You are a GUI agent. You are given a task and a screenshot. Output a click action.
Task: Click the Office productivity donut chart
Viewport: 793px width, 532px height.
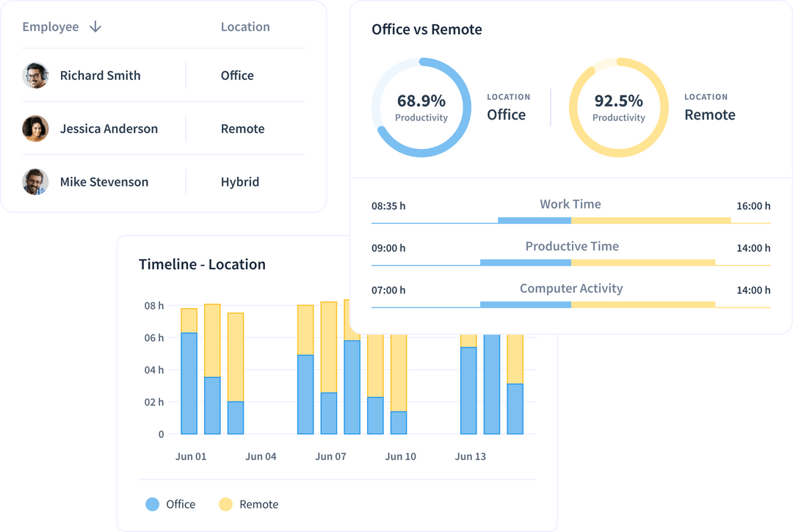[x=421, y=106]
